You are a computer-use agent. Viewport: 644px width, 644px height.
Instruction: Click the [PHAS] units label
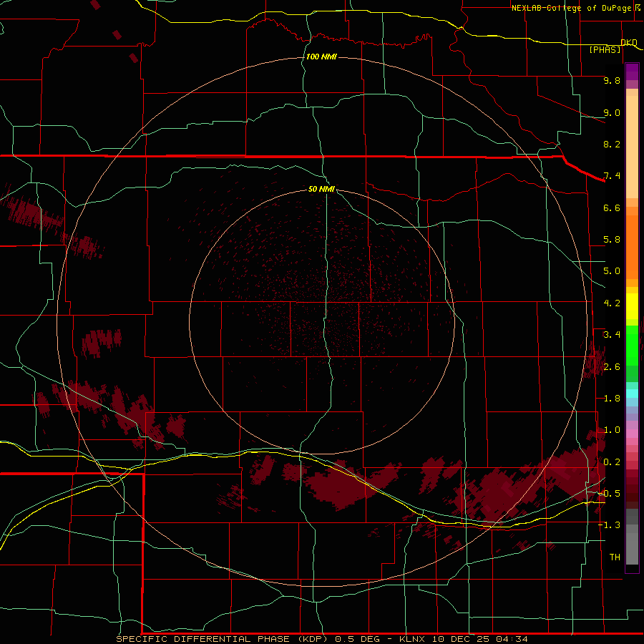tap(605, 49)
